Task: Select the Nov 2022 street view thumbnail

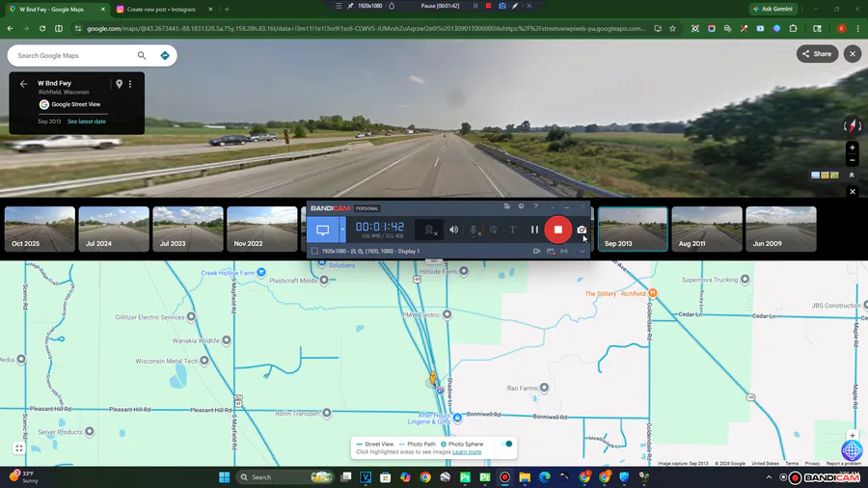Action: click(262, 230)
